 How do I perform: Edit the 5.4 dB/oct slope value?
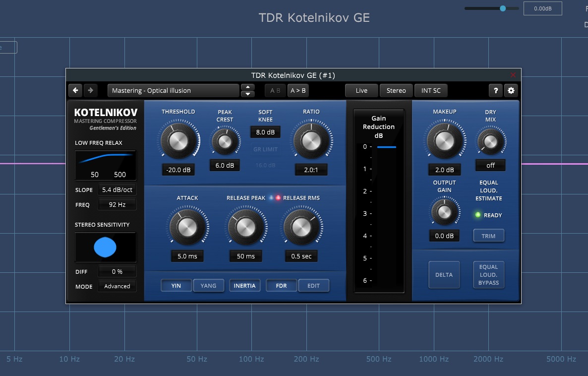[117, 190]
